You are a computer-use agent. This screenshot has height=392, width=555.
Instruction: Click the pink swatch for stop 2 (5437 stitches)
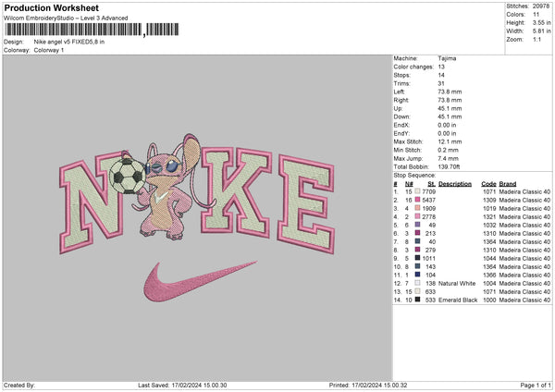pyautogui.click(x=418, y=200)
